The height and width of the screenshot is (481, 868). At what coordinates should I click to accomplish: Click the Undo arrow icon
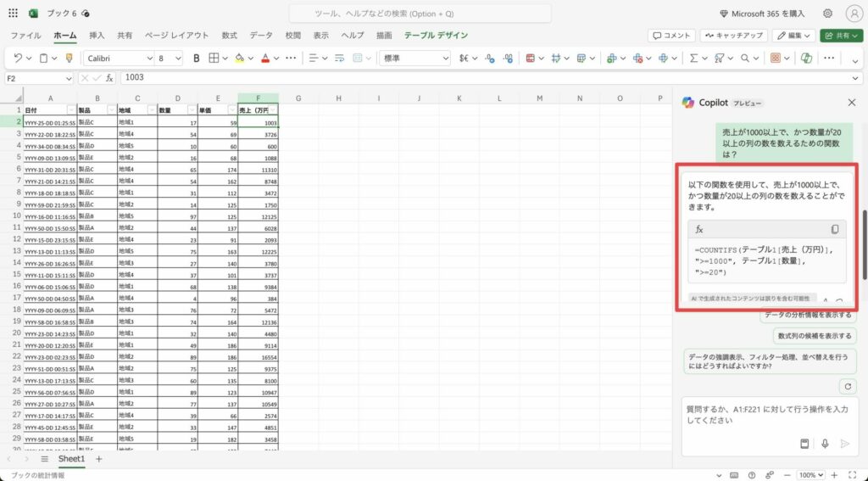pyautogui.click(x=18, y=59)
